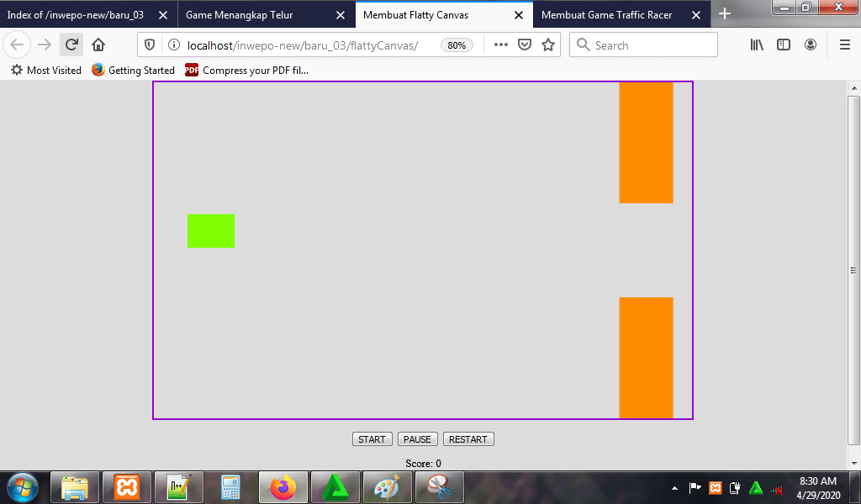Open Notepad++ from the taskbar
The height and width of the screenshot is (504, 861).
179,487
